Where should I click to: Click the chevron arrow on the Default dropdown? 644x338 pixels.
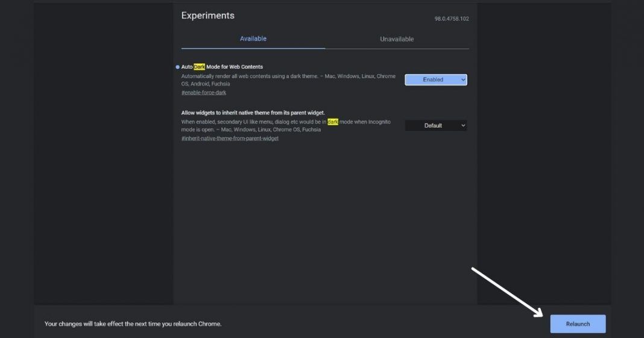[462, 125]
